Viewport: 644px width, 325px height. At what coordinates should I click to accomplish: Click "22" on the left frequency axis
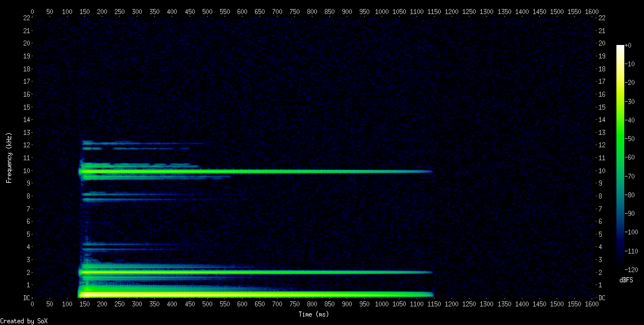26,17
